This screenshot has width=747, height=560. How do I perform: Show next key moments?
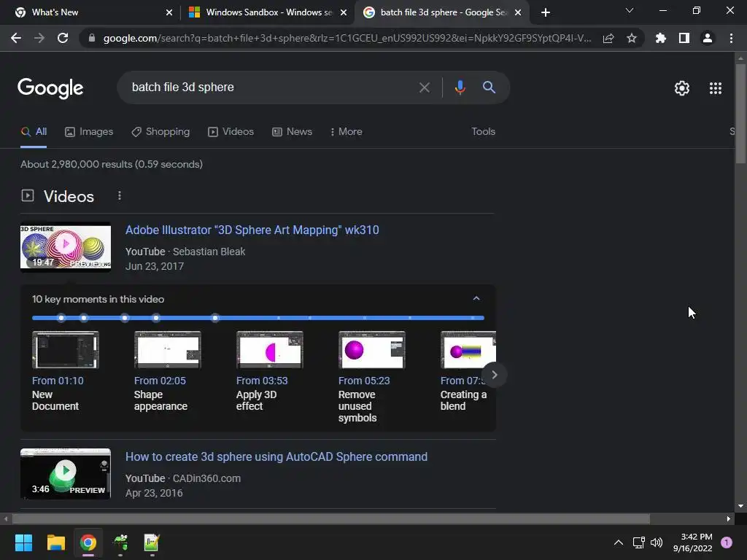pyautogui.click(x=494, y=375)
